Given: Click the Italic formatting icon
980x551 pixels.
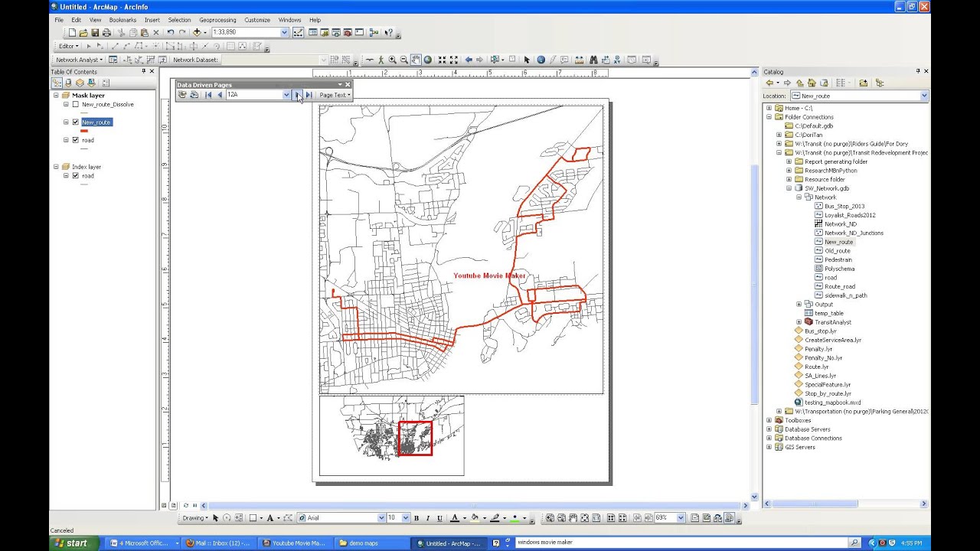Looking at the screenshot, I should point(428,518).
